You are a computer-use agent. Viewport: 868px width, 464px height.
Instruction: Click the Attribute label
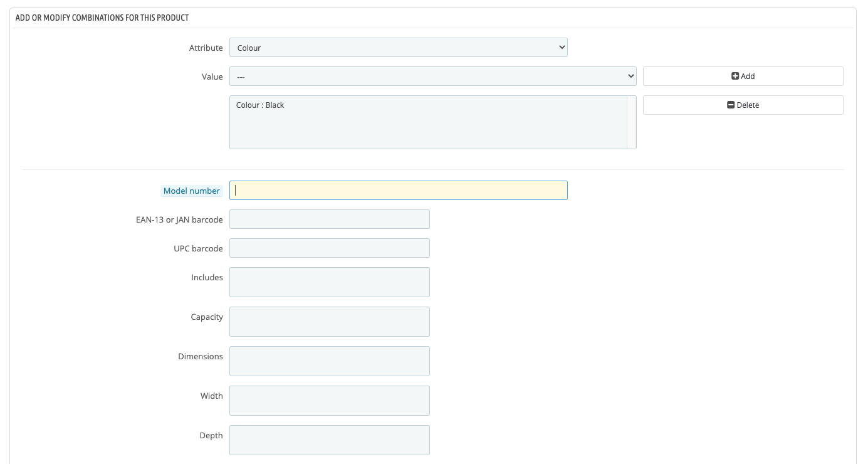pos(206,48)
